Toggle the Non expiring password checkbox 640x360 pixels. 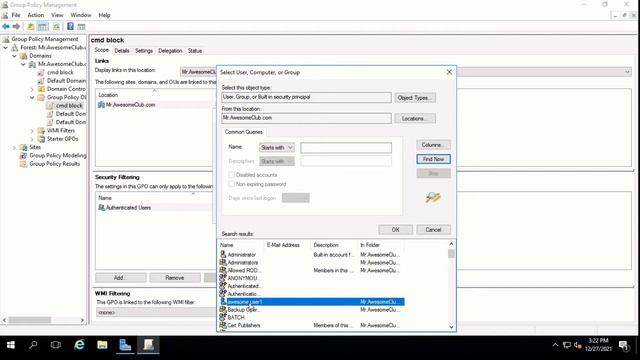tap(231, 184)
